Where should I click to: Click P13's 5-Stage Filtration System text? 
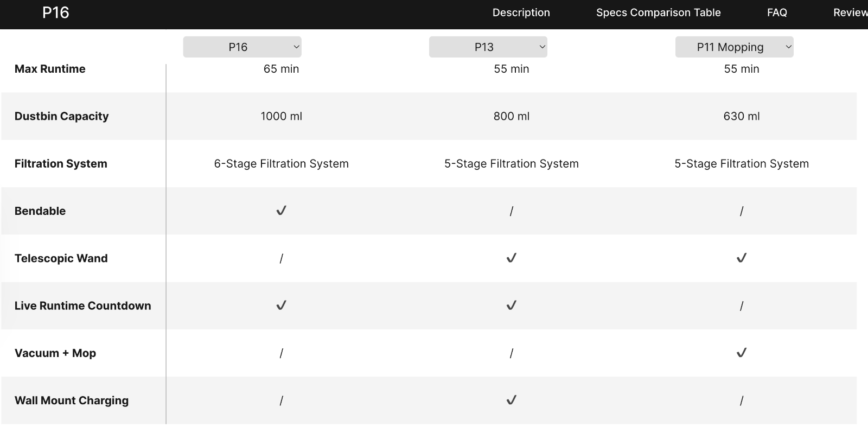tap(511, 164)
